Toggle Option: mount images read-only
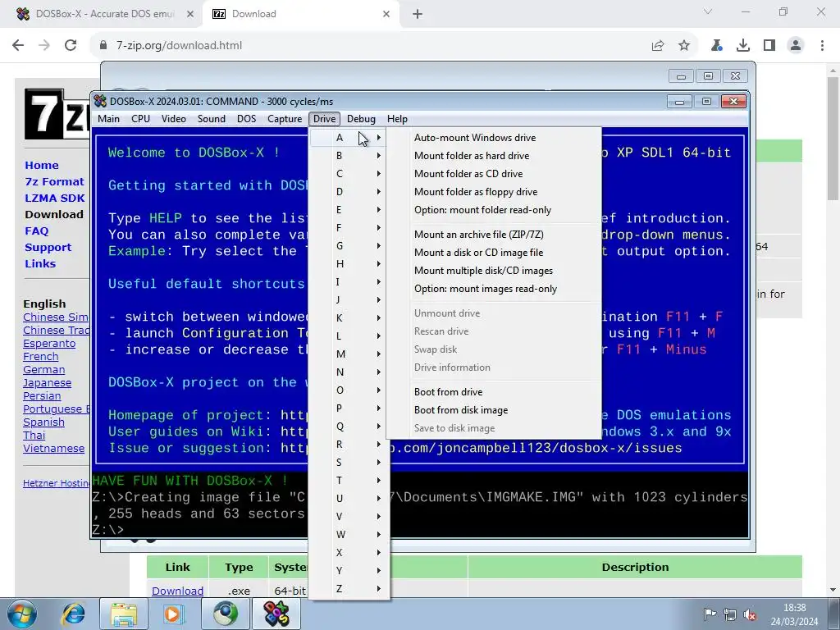 (x=493, y=289)
